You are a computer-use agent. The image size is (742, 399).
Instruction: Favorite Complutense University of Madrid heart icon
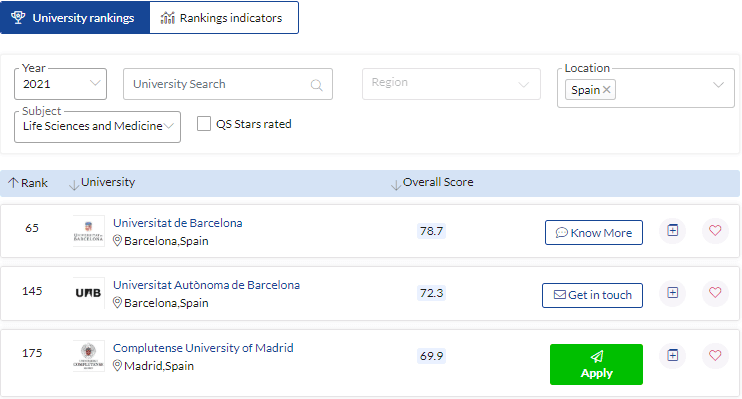(x=715, y=355)
